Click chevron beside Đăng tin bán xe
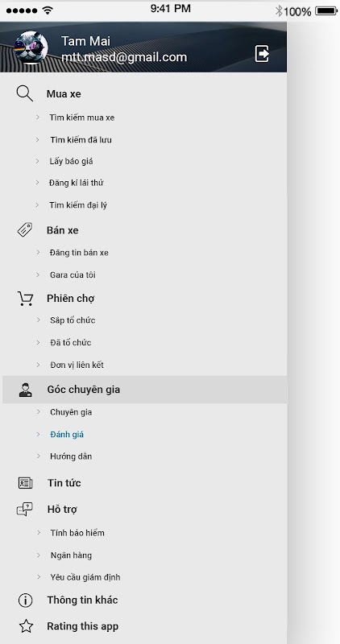Image resolution: width=340 pixels, height=644 pixels. (x=38, y=252)
